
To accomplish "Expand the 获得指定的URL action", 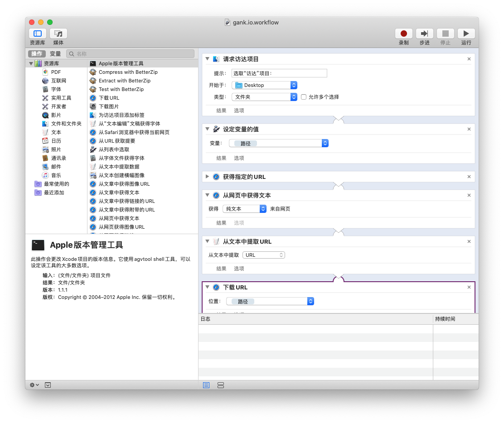I will (x=207, y=177).
